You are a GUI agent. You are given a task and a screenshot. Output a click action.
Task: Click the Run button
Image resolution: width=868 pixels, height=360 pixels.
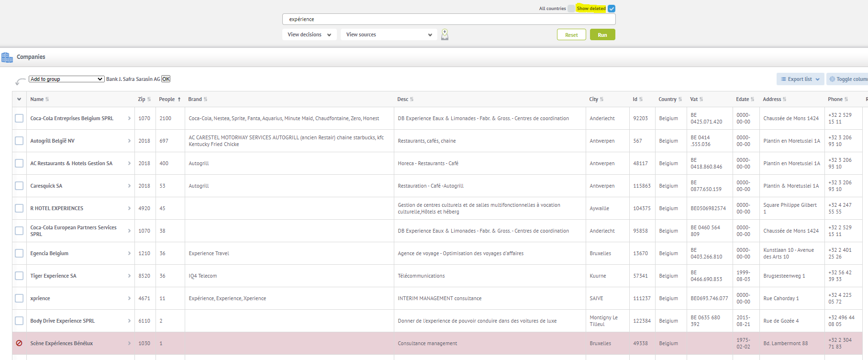pyautogui.click(x=602, y=34)
